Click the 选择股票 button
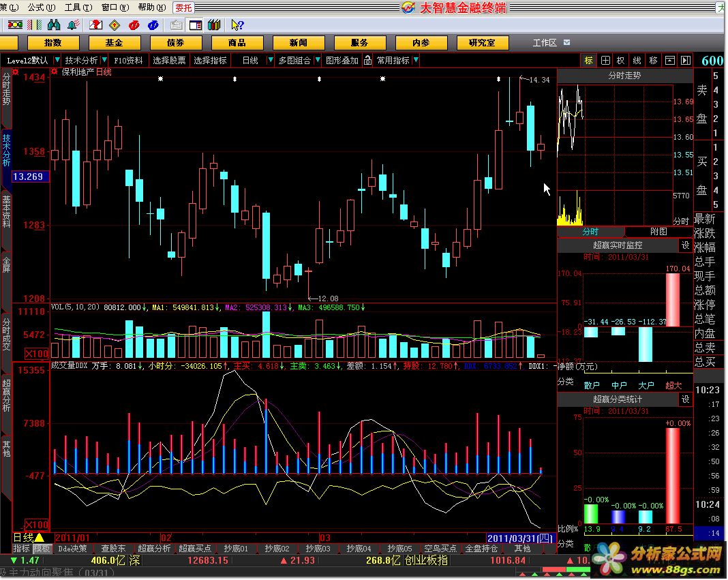The height and width of the screenshot is (580, 728). tap(169, 61)
